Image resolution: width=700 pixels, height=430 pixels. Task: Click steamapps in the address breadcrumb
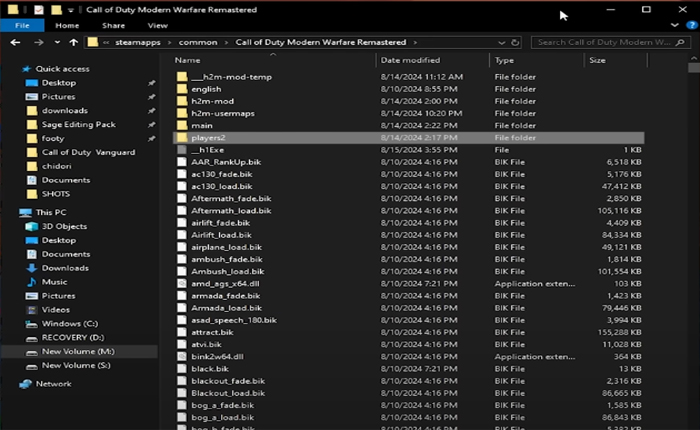coord(138,42)
